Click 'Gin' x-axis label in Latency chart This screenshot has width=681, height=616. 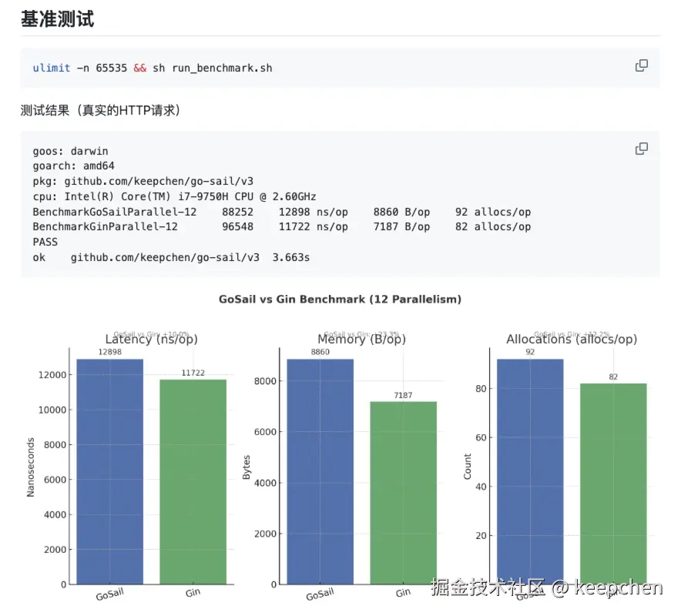pyautogui.click(x=193, y=593)
